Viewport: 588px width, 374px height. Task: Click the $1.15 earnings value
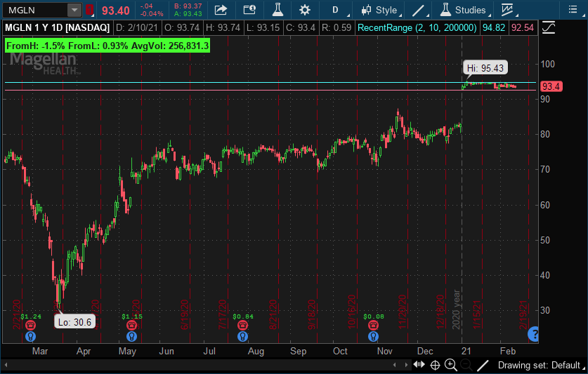[x=132, y=316]
